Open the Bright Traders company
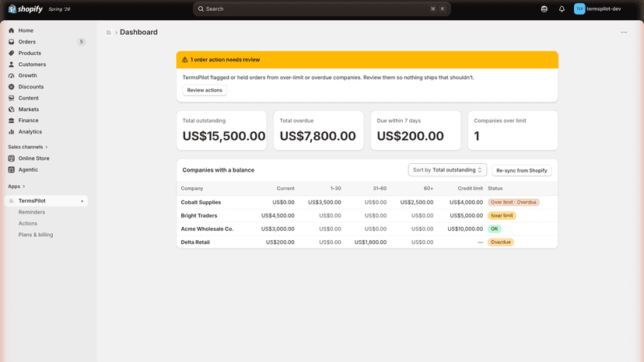 pyautogui.click(x=199, y=215)
